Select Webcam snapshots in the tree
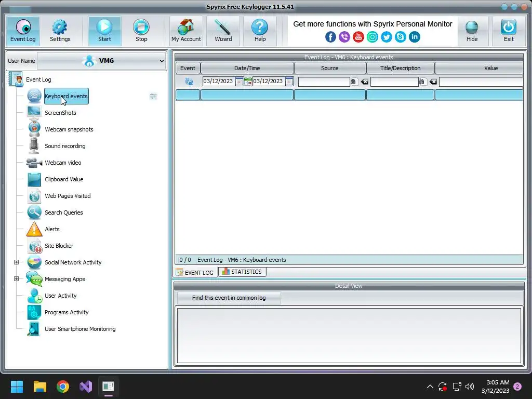Image resolution: width=532 pixels, height=399 pixels. coord(69,129)
